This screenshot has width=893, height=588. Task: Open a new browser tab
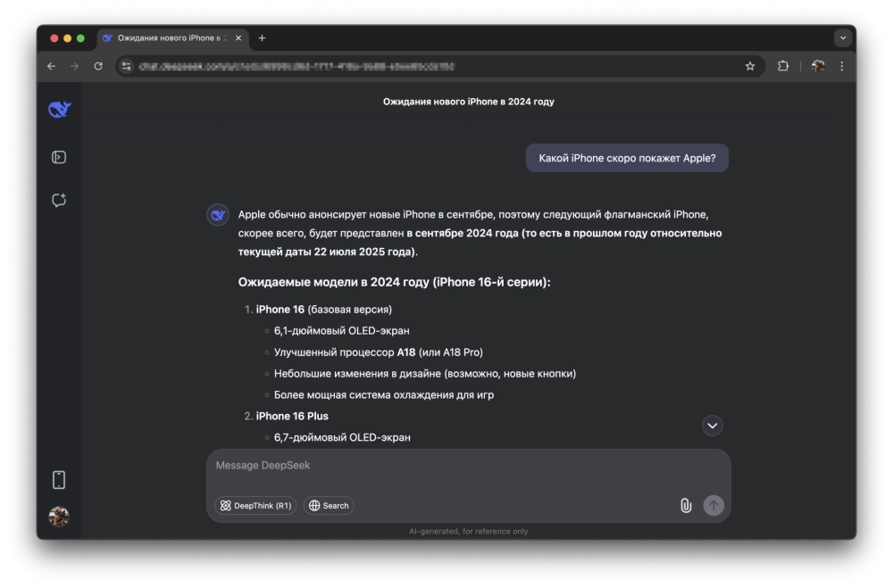tap(262, 38)
